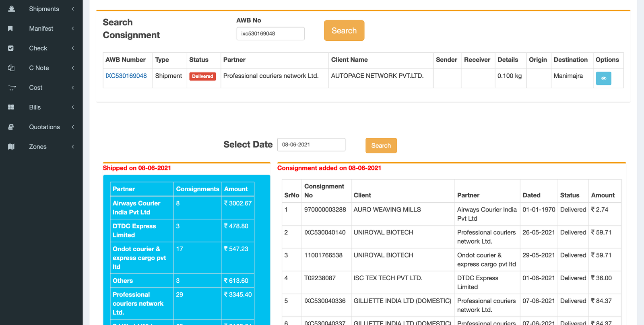Viewport: 644px width, 325px height.
Task: Expand the Shipments menu chevron
Action: [73, 9]
